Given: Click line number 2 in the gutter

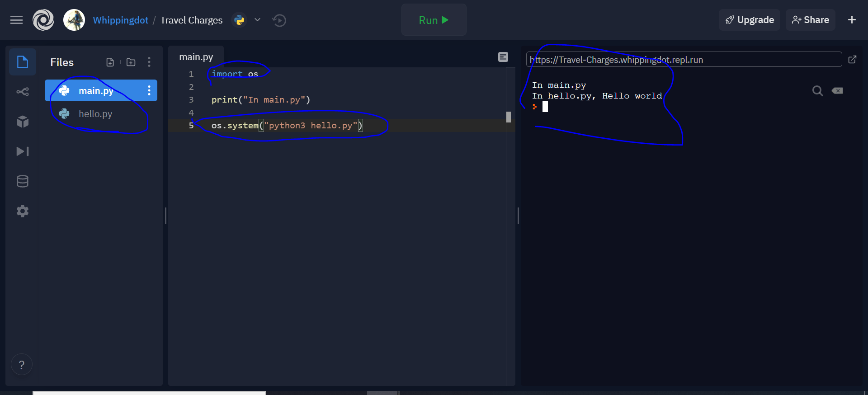Looking at the screenshot, I should [191, 87].
